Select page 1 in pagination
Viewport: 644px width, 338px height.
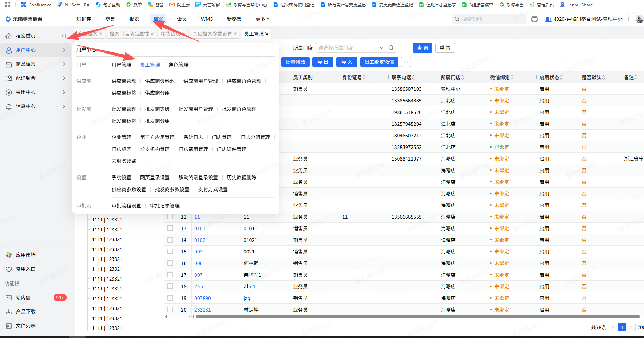(x=622, y=327)
